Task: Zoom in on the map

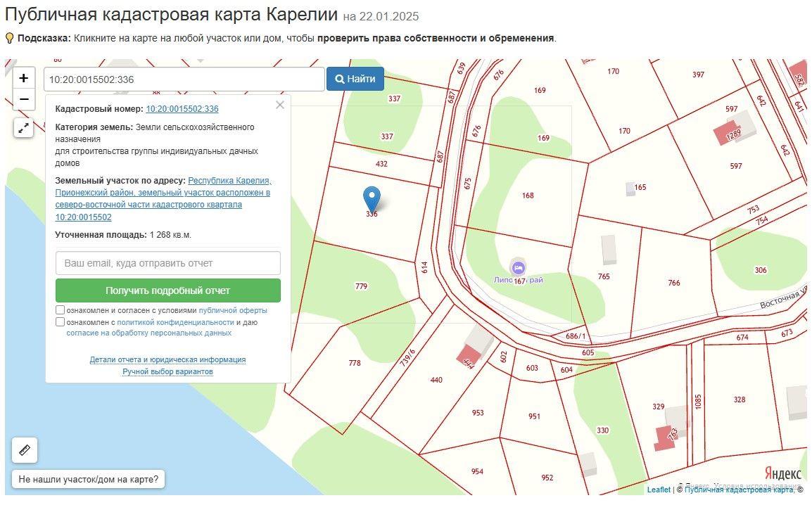Action: [24, 78]
